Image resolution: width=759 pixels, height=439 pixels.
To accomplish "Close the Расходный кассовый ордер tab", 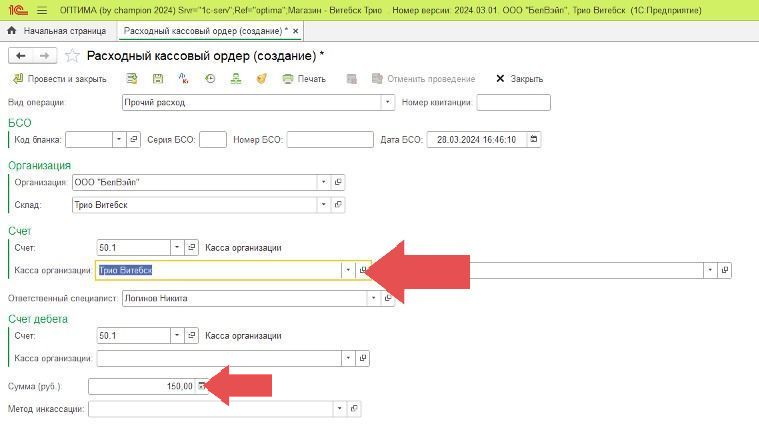I will tap(295, 31).
